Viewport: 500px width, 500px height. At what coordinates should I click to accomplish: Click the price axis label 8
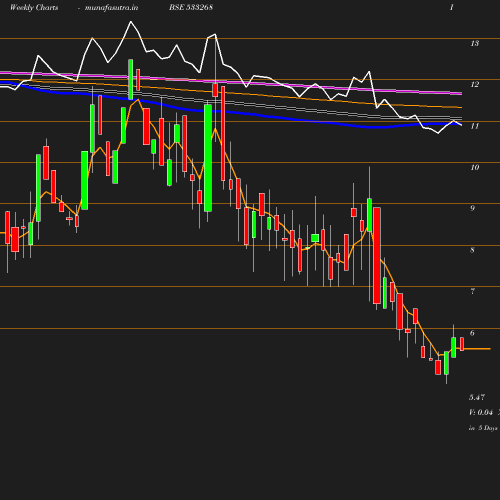472,250
